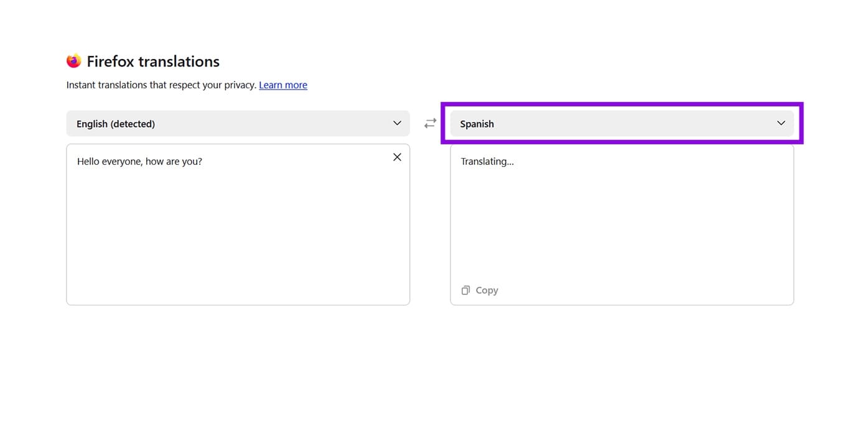Click the Translating... output area

click(x=622, y=225)
